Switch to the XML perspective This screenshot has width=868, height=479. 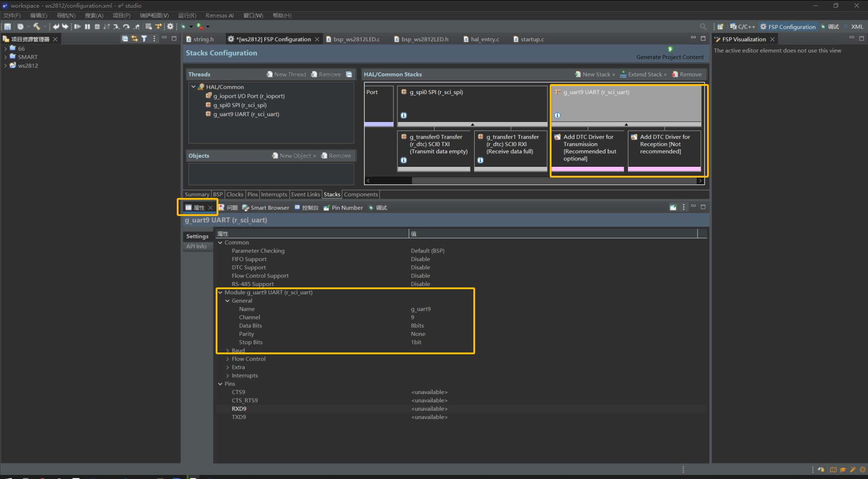coord(853,27)
